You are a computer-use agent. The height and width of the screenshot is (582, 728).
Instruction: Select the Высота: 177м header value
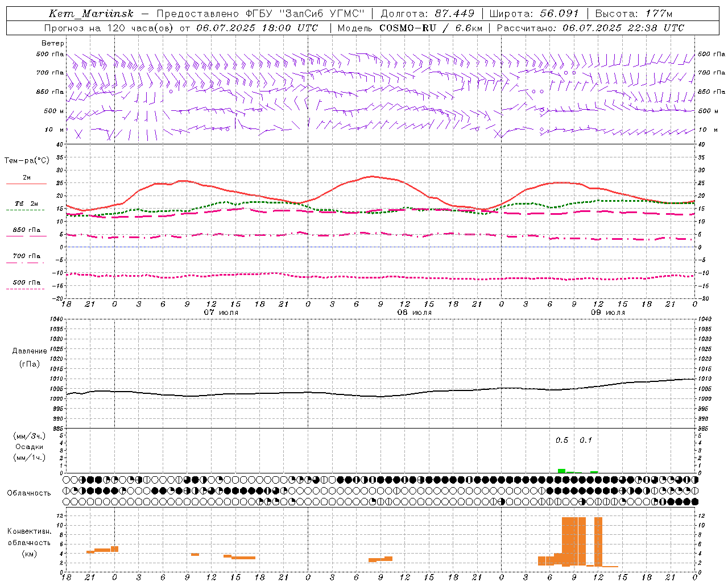tap(633, 14)
